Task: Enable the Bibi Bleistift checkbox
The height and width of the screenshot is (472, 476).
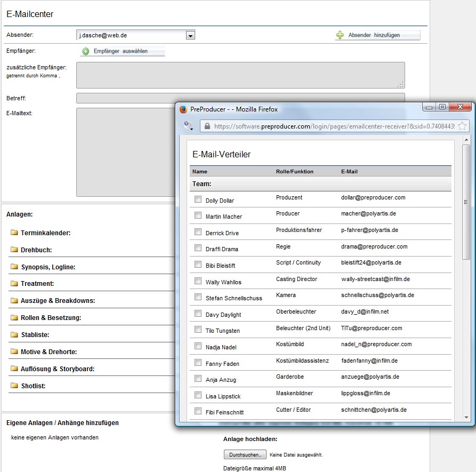Action: (x=198, y=264)
